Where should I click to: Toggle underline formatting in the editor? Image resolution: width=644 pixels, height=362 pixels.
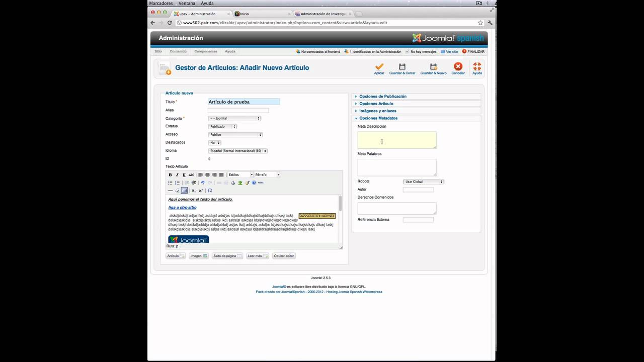pyautogui.click(x=184, y=175)
